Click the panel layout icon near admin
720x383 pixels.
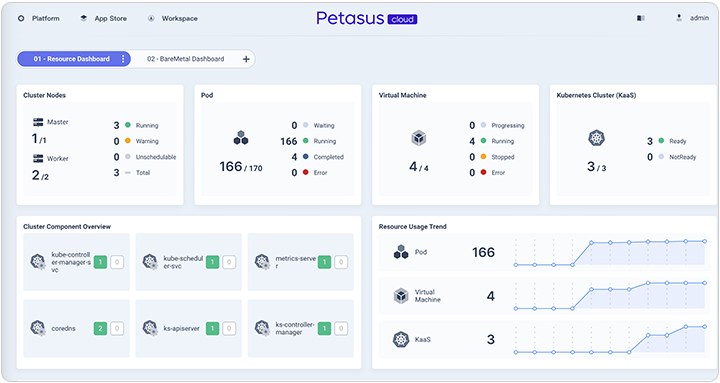641,18
